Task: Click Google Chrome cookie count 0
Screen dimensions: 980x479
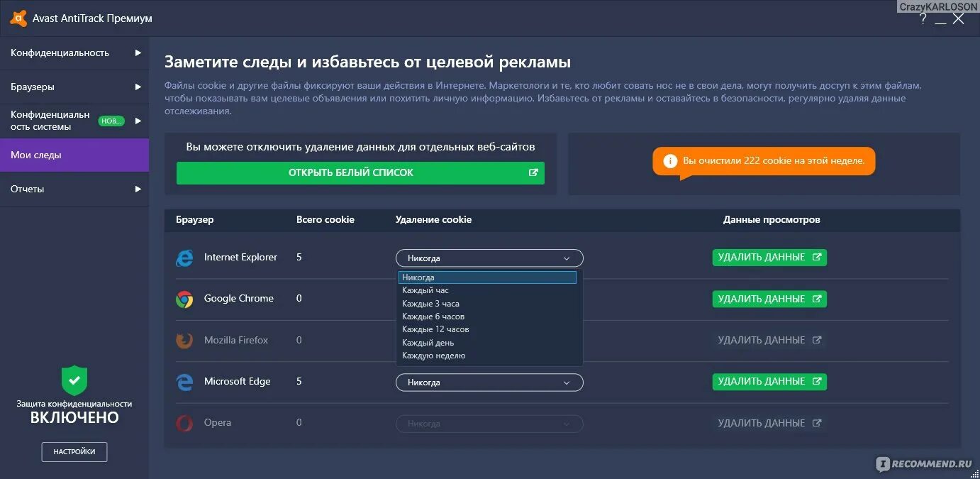Action: click(x=299, y=298)
